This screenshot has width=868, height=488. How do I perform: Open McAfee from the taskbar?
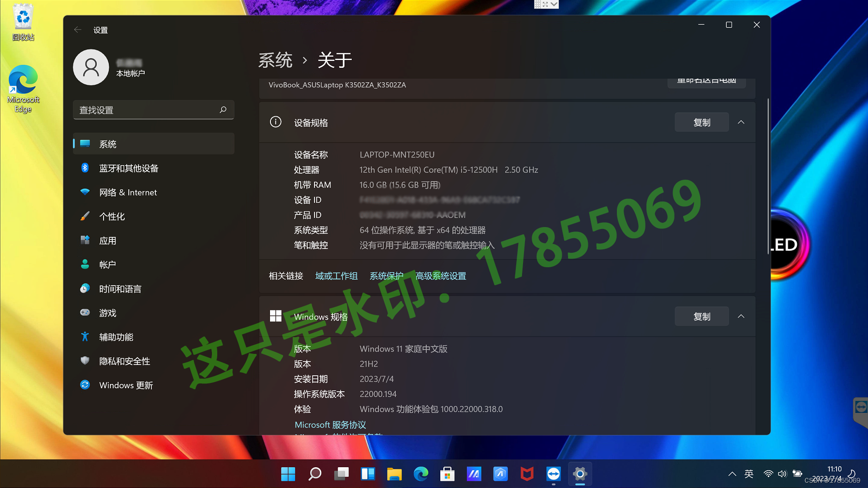[527, 474]
